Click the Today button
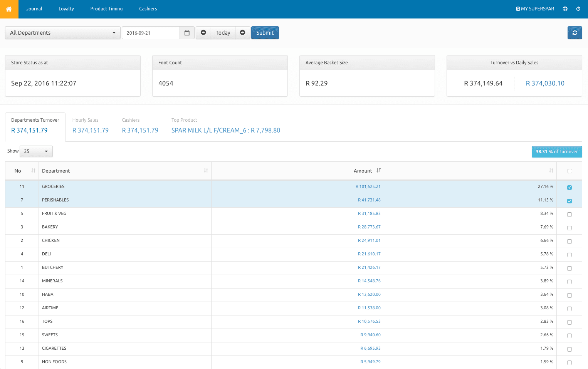 point(223,33)
